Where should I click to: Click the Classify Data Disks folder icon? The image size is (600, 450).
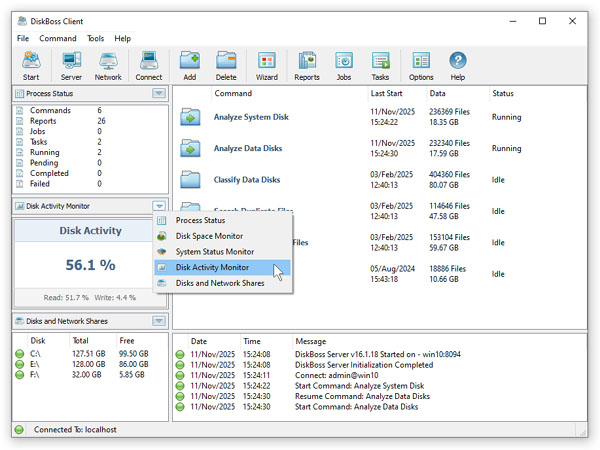click(190, 180)
